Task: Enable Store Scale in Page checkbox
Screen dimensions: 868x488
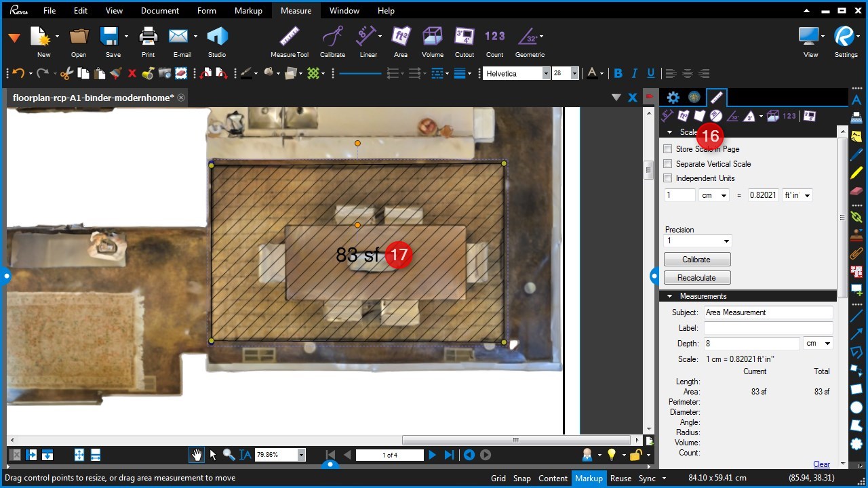Action: 668,149
